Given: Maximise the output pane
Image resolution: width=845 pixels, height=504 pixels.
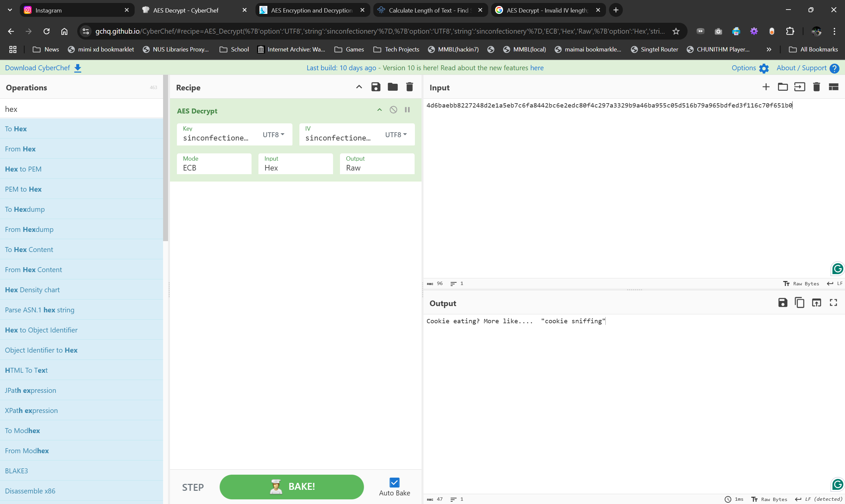Looking at the screenshot, I should [833, 302].
